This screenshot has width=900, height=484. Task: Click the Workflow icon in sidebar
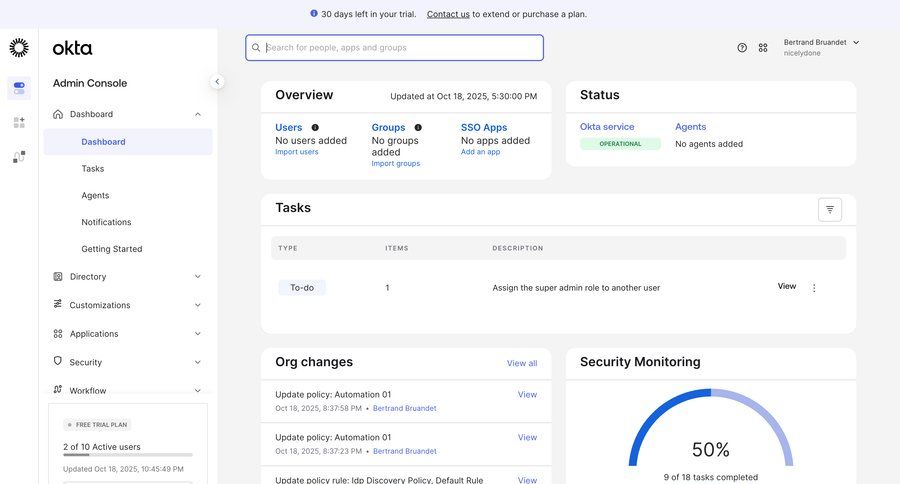click(x=58, y=389)
